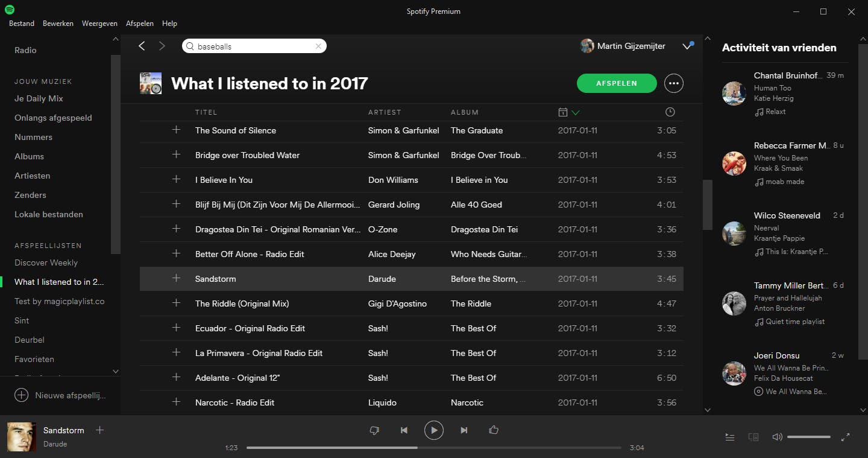Open Martin Gijzemijter's profile
The image size is (868, 458).
[623, 46]
